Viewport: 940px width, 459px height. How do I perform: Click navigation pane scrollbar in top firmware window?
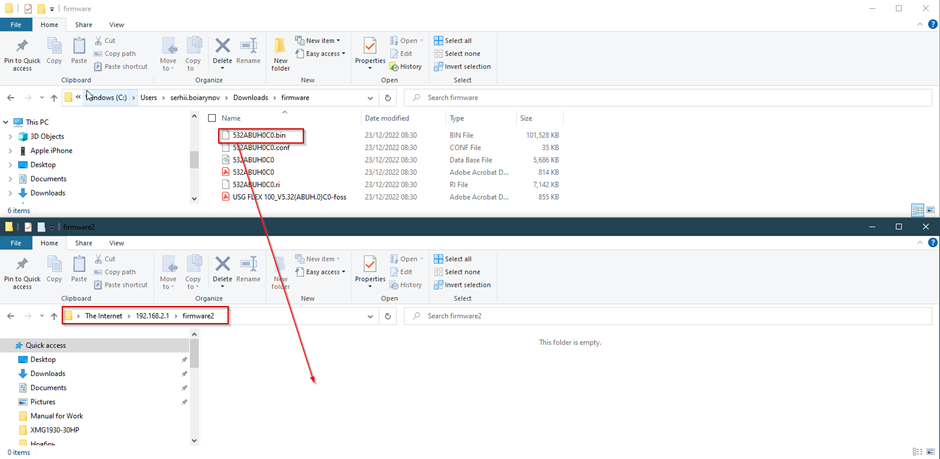pyautogui.click(x=194, y=158)
